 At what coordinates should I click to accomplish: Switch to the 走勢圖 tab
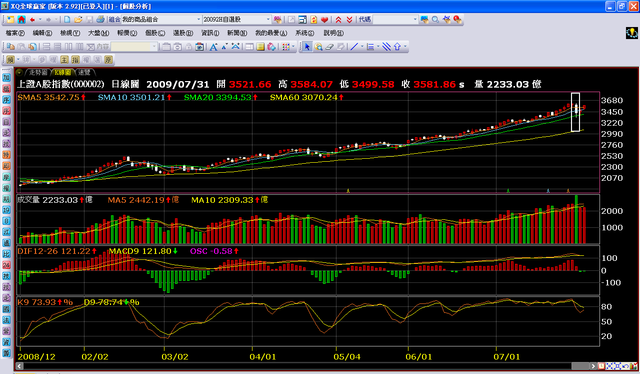[38, 72]
